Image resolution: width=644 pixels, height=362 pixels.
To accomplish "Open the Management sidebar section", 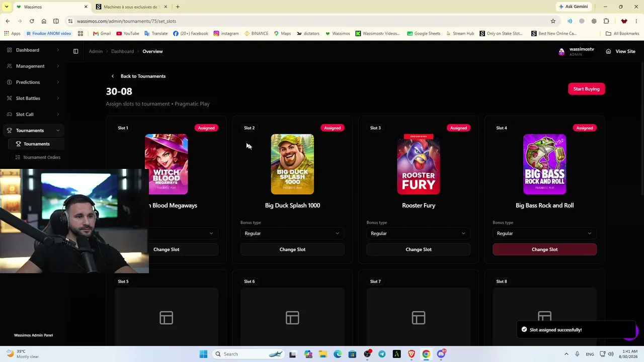I will point(33,66).
